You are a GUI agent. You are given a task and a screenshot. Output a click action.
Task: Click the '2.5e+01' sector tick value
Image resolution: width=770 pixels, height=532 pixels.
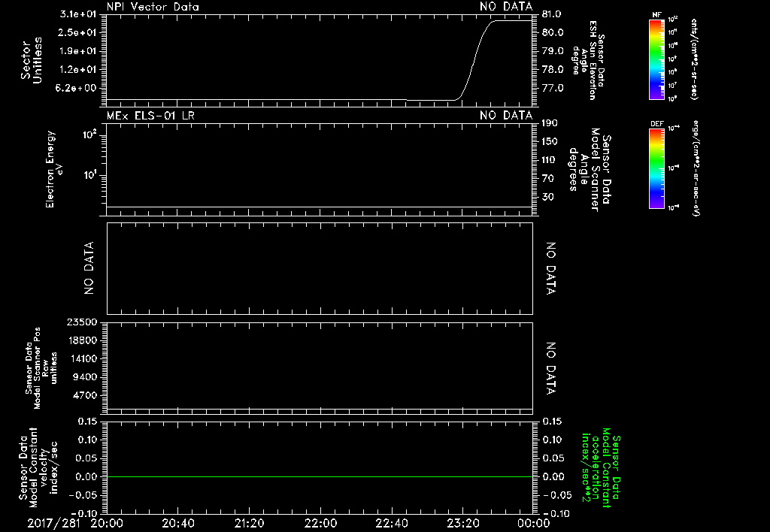(77, 32)
